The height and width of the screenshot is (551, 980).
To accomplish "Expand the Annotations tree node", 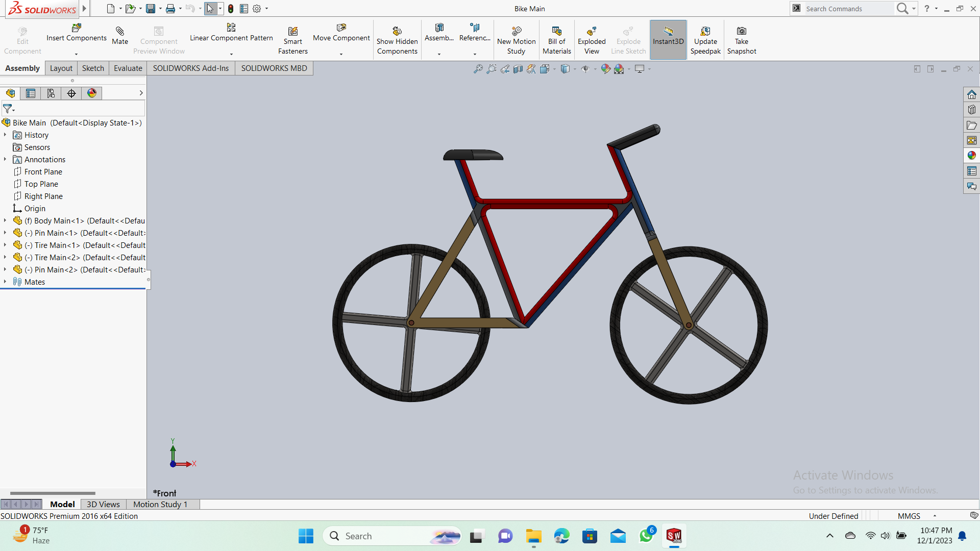I will [5, 159].
